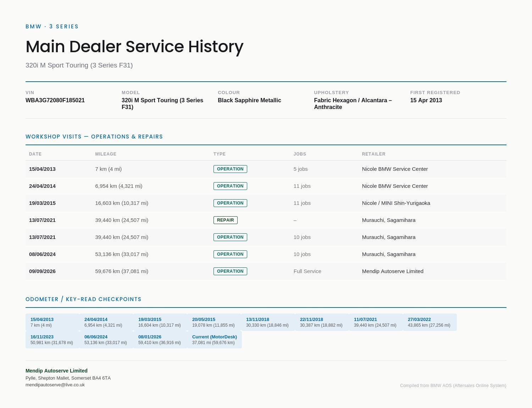Select the address "Pylle, Shepton Mallet, Somerset BA4 6TA"
Image resolution: width=532 pixels, height=408 pixels.
pos(68,378)
